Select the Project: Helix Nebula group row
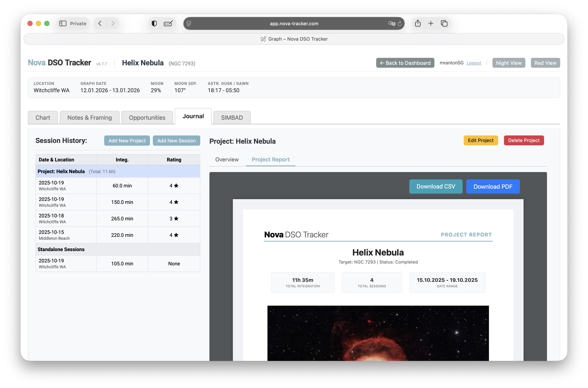588x388 pixels. coord(118,171)
